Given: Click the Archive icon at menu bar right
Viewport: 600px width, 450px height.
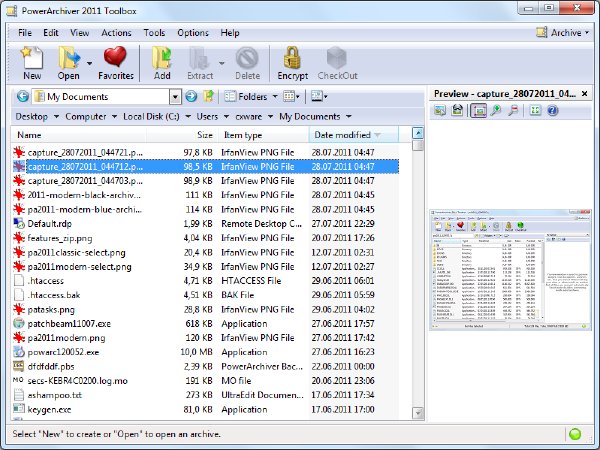Looking at the screenshot, I should coord(541,33).
